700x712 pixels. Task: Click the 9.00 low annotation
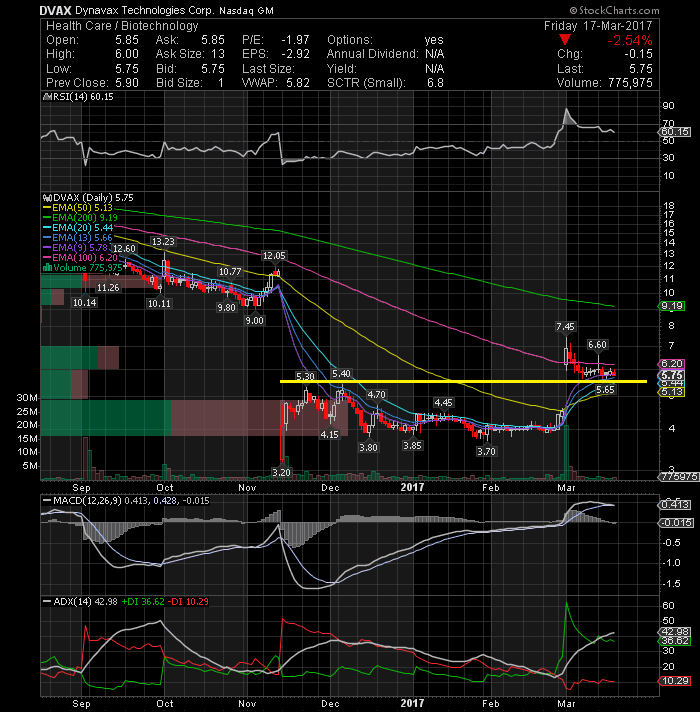click(x=254, y=321)
